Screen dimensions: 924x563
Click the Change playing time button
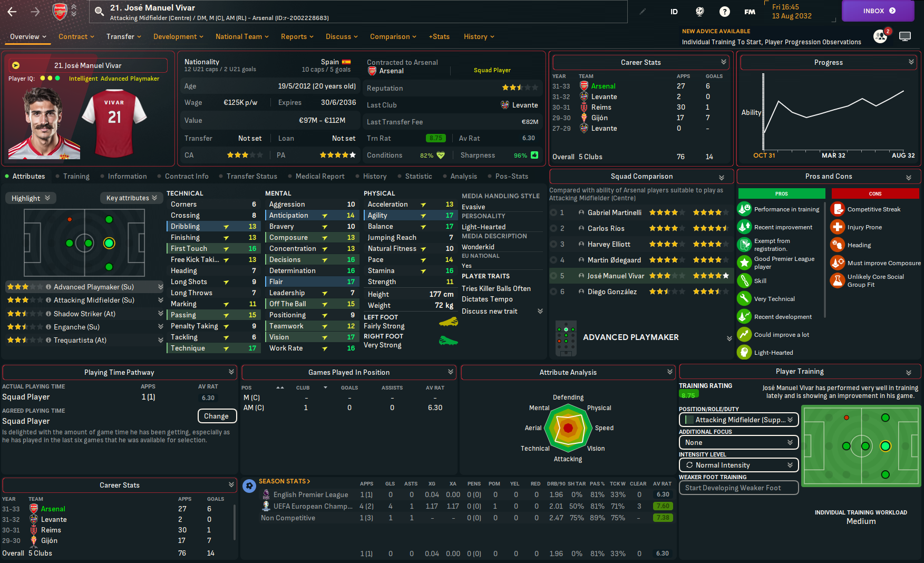pyautogui.click(x=217, y=416)
